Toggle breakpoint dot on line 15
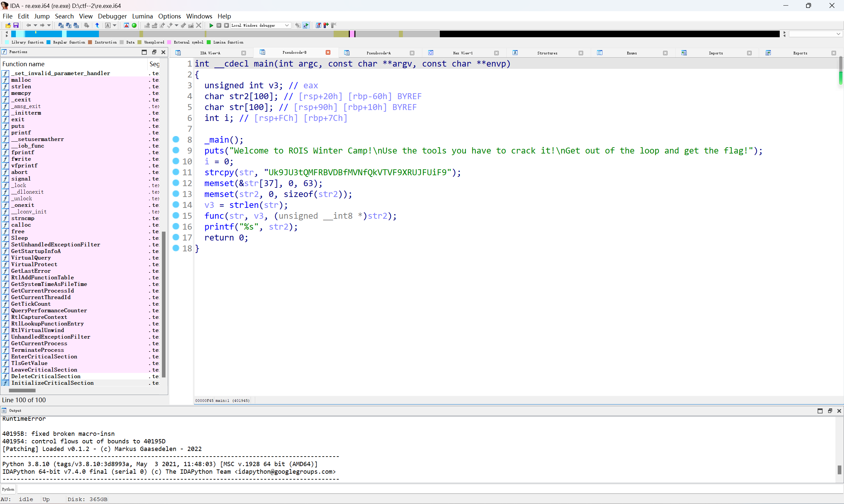Viewport: 844px width, 504px height. 176,216
